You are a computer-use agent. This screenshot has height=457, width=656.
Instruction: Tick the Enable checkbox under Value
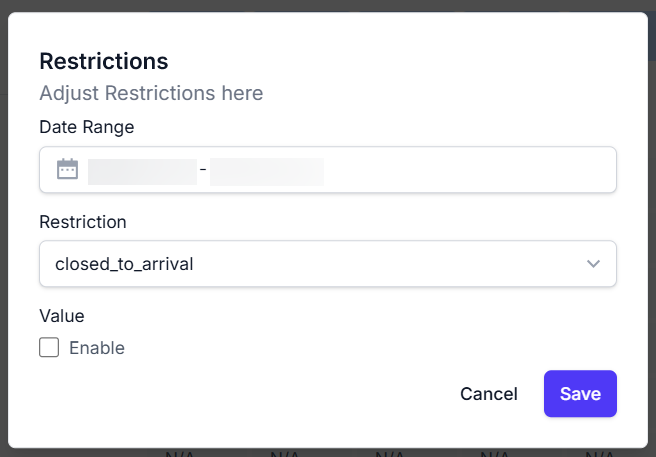[49, 348]
